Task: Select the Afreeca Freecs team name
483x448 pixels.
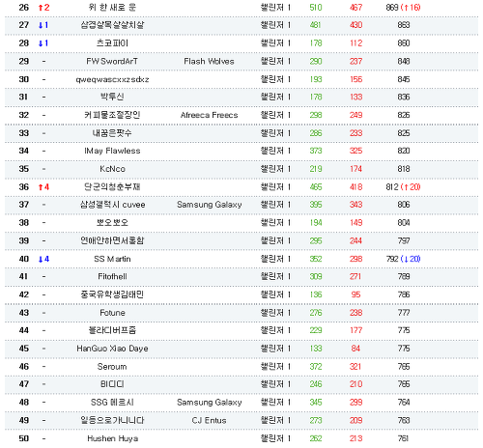Action: (x=209, y=115)
